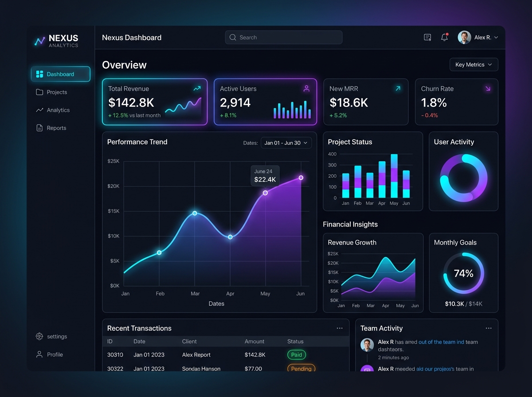Click the Feb bar in Project Status
This screenshot has height=397, width=532.
coord(358,182)
